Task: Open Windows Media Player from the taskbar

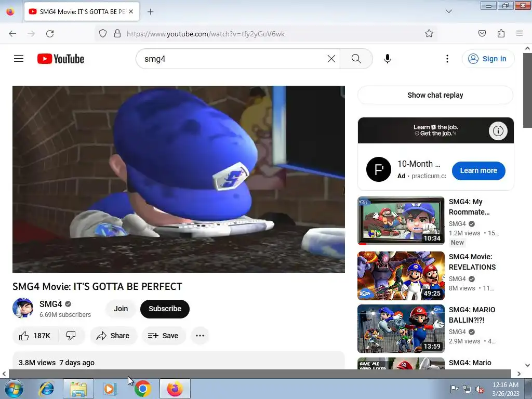Action: pos(110,389)
